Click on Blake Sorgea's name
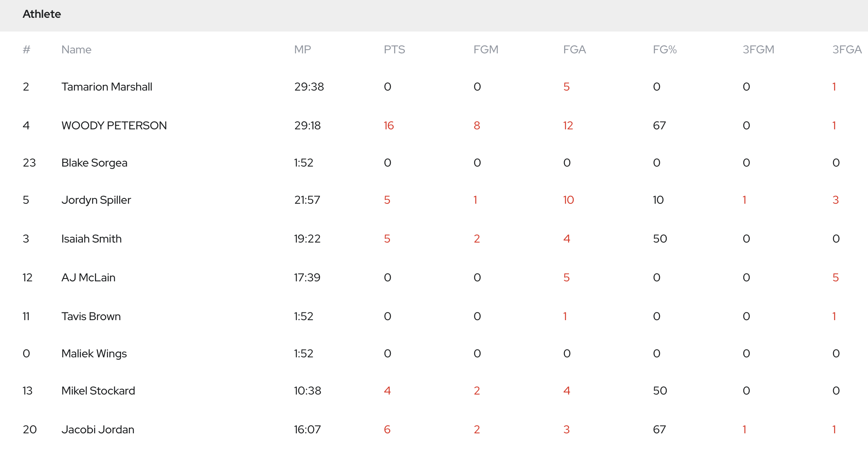The image size is (868, 460). (94, 162)
